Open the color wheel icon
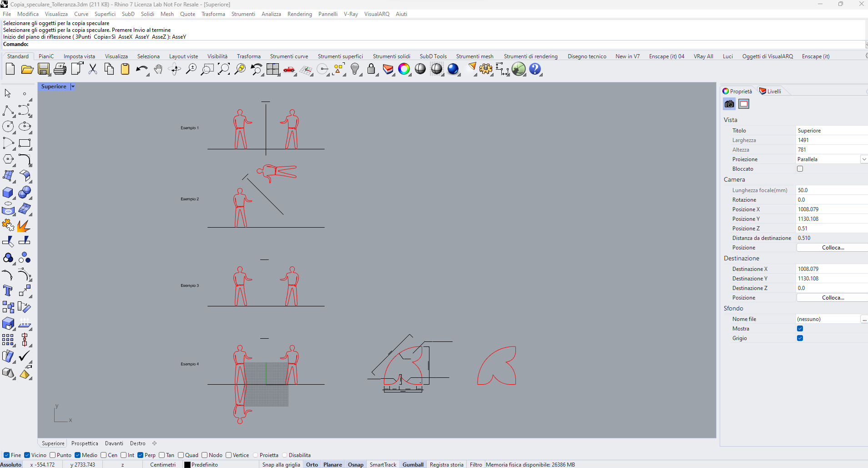This screenshot has height=468, width=868. 404,69
